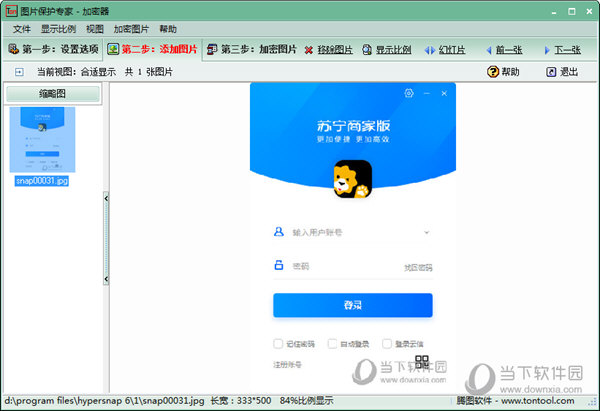This screenshot has width=600, height=411.
Task: Click the panel toggle icon beside 当前视图
Action: [19, 72]
